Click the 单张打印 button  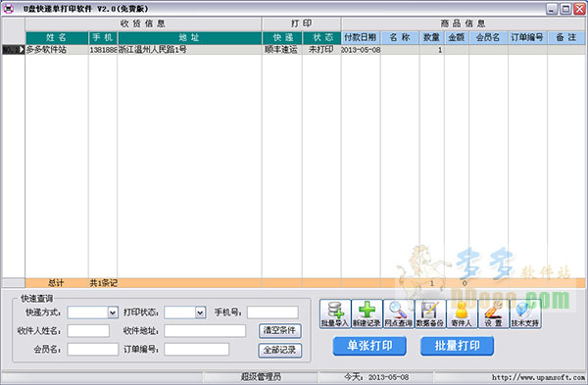(x=369, y=346)
